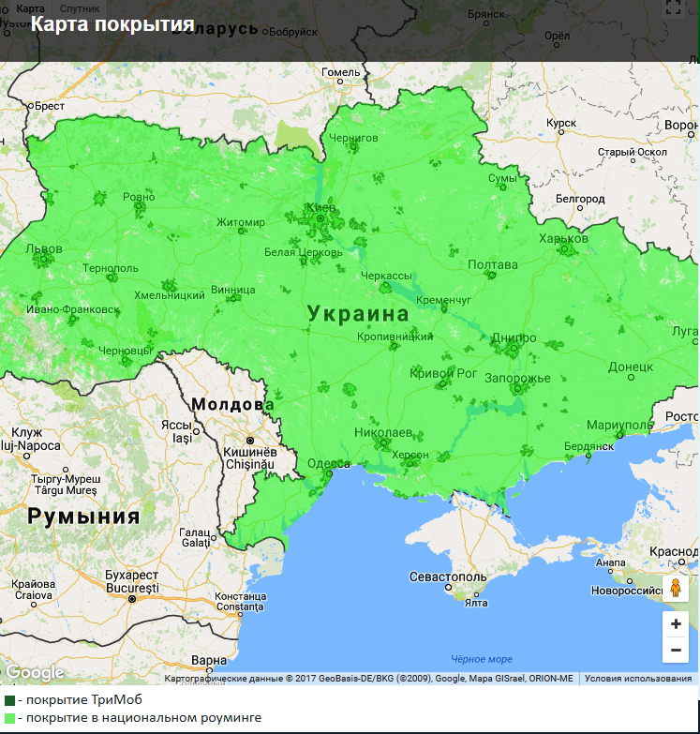Click the Херсон city label

click(410, 455)
